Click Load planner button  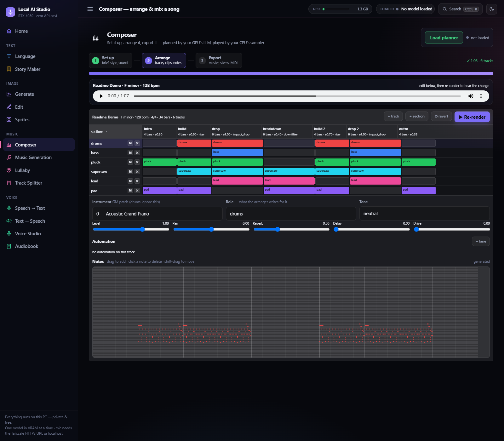[x=444, y=37]
